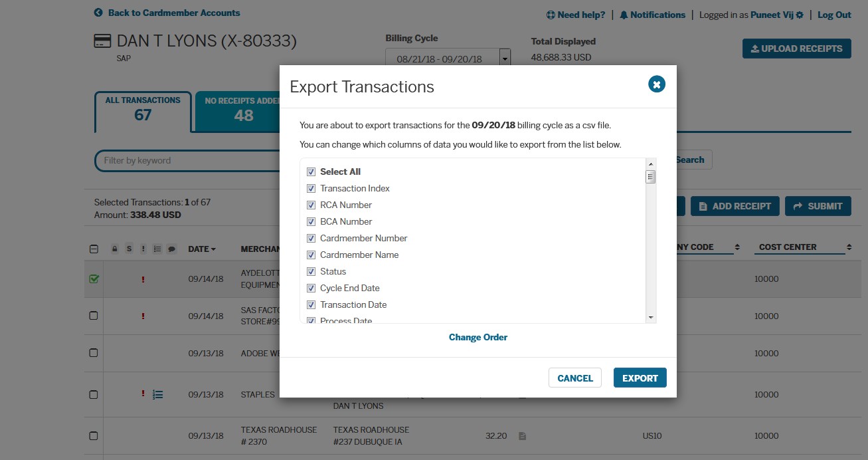Click the lock column header icon

tap(115, 249)
